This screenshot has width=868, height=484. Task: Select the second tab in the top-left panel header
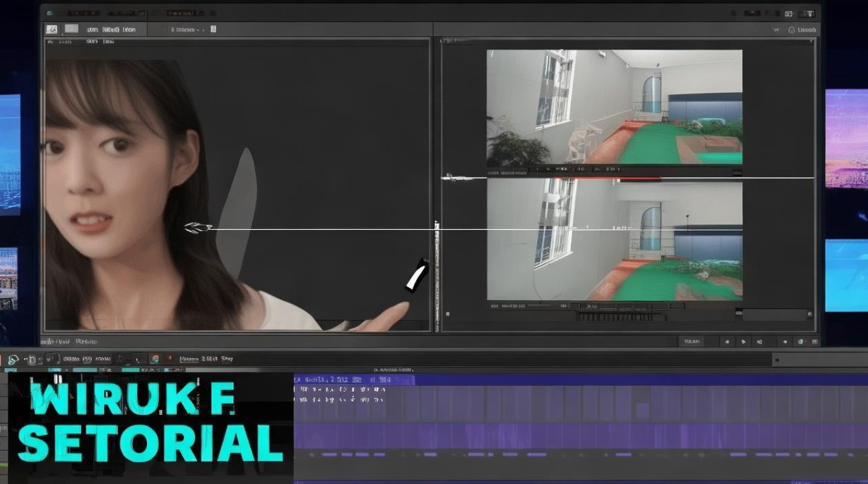point(72,28)
